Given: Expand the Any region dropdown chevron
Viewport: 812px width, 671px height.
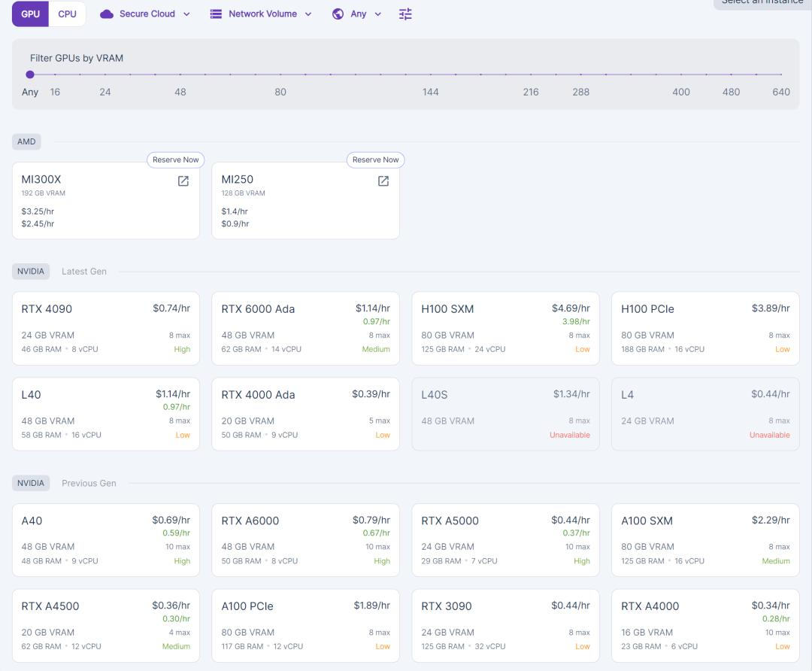Looking at the screenshot, I should tap(378, 14).
